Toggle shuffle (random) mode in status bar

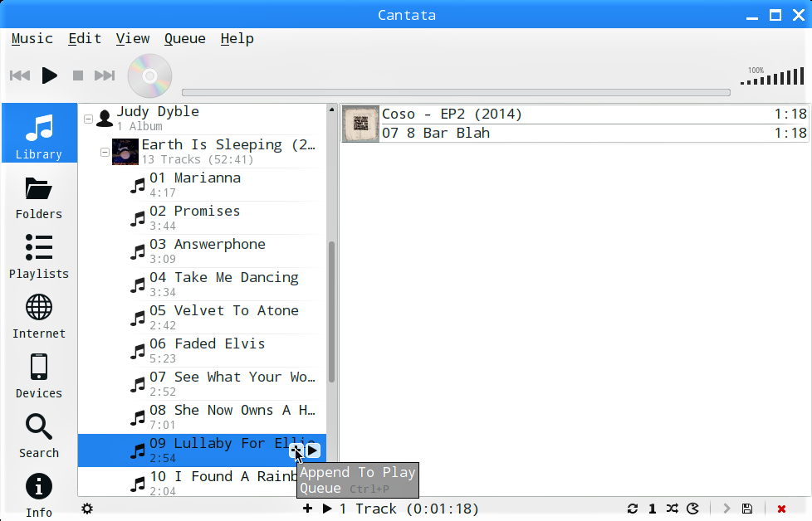tap(673, 509)
